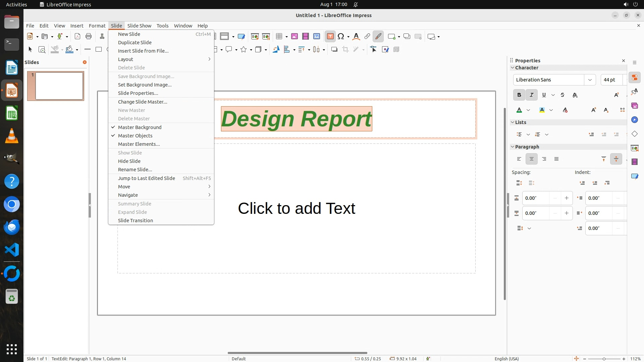The width and height of the screenshot is (644, 362).
Task: Toggle the Bold button in sidebar
Action: pyautogui.click(x=519, y=95)
